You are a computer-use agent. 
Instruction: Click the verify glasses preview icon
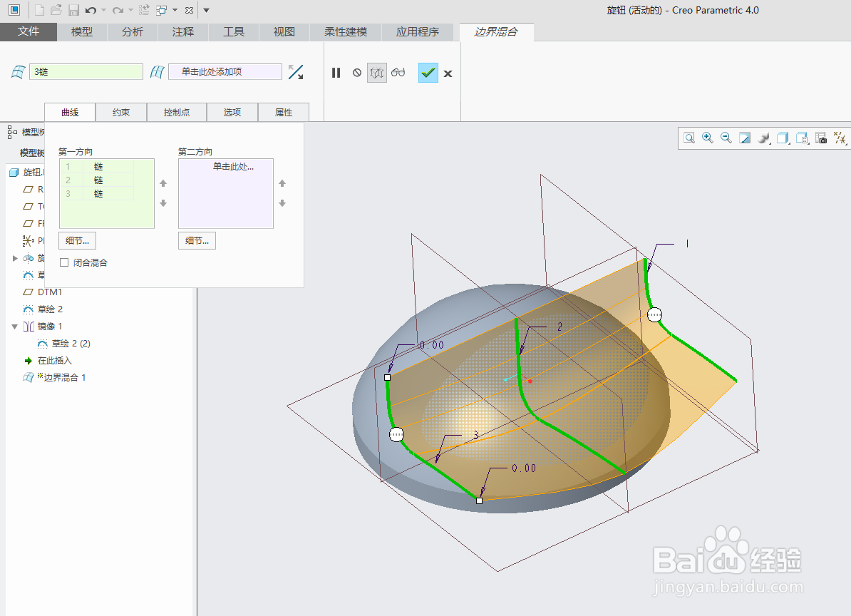[398, 72]
